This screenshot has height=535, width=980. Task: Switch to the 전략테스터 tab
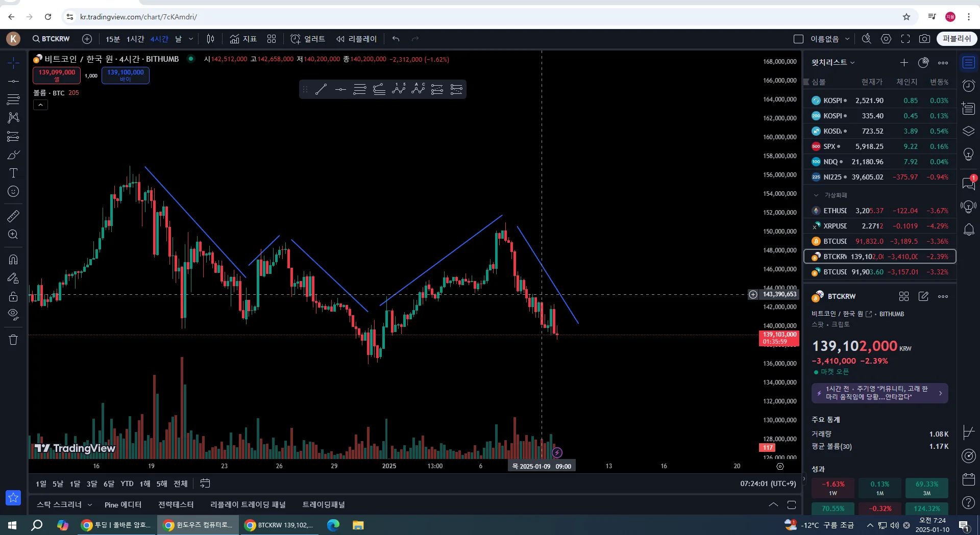pos(176,504)
